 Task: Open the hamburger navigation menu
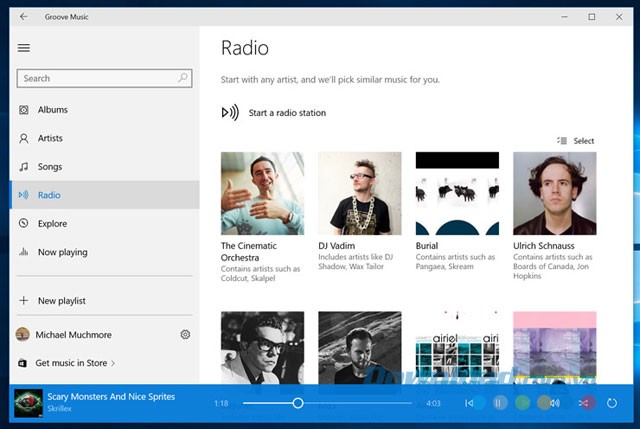pos(24,47)
